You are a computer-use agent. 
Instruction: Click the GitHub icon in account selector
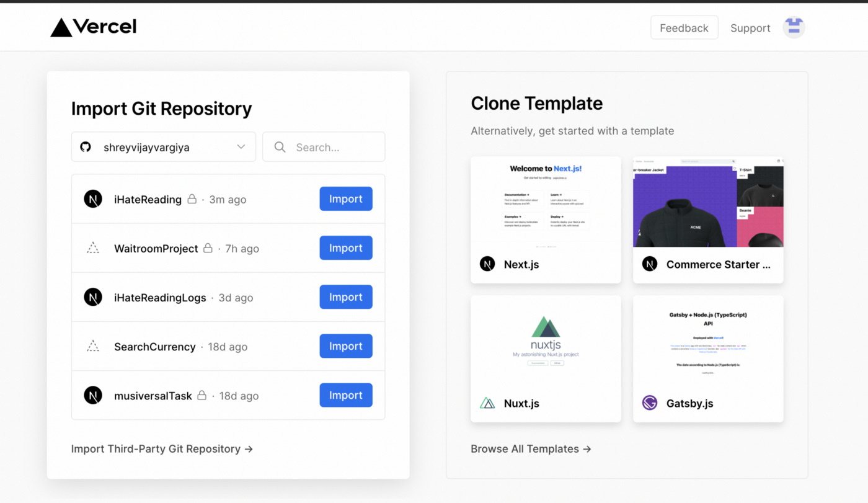tap(86, 147)
